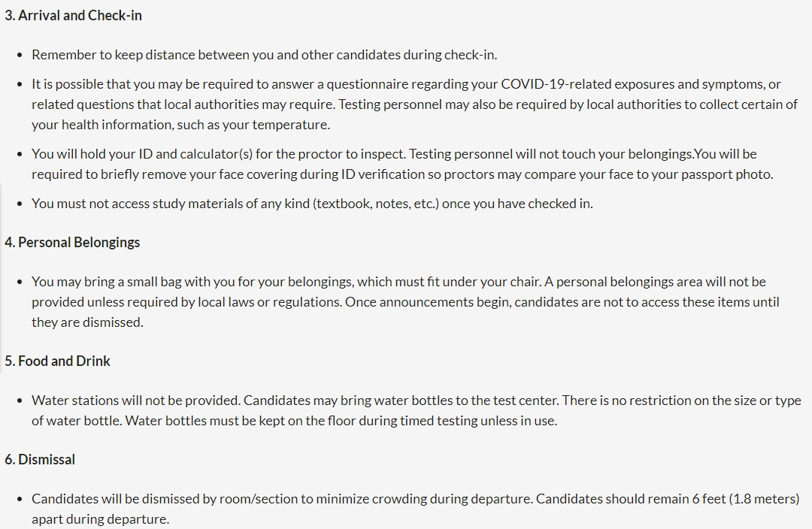
Task: Click the "6. Dismissal" heading
Action: [40, 459]
